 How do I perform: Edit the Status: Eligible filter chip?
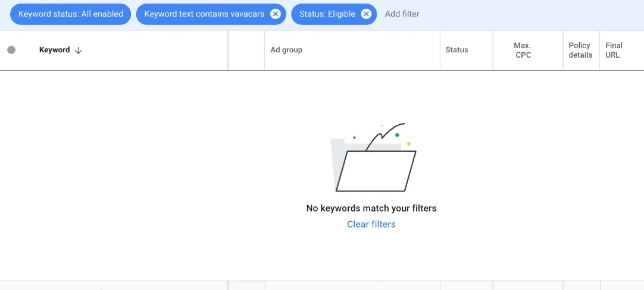pos(327,14)
